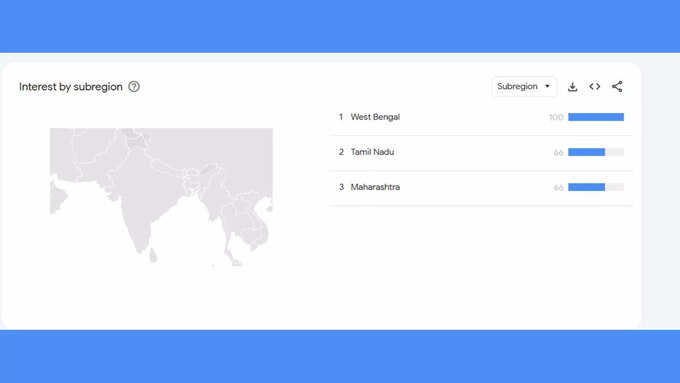Image resolution: width=680 pixels, height=383 pixels.
Task: Click the Tamil Nadu interest bar
Action: point(596,152)
